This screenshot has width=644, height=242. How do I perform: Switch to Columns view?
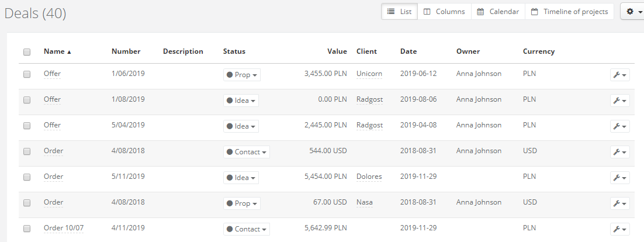(x=444, y=12)
